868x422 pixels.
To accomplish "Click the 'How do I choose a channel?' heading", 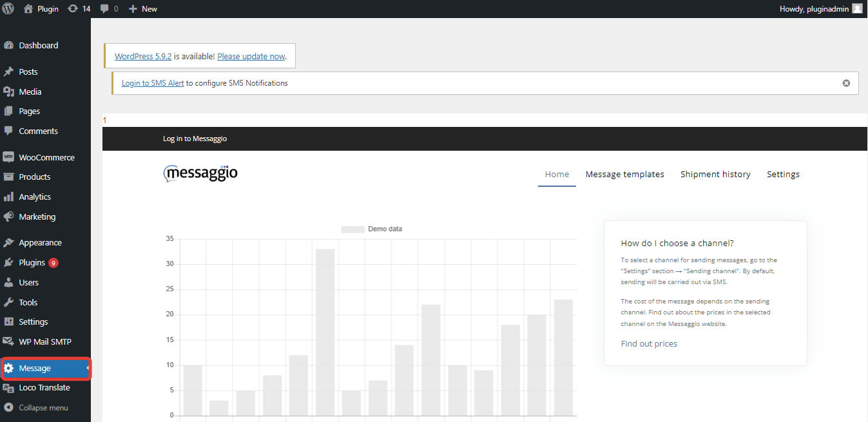I will [x=677, y=243].
